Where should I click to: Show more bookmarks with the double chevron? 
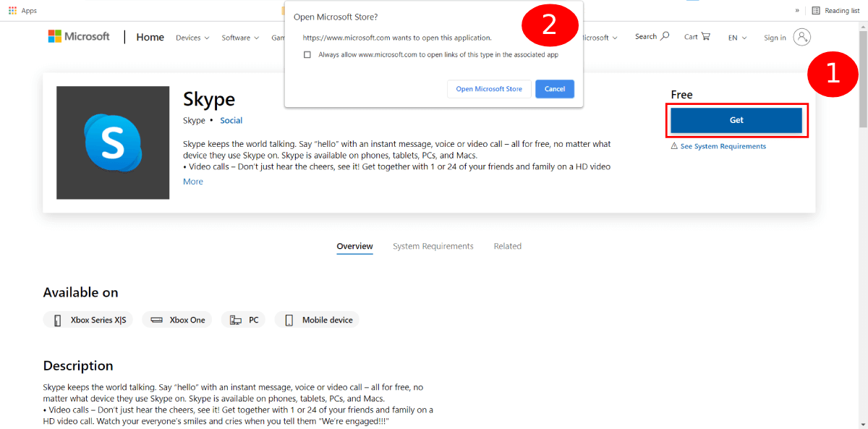tap(797, 10)
